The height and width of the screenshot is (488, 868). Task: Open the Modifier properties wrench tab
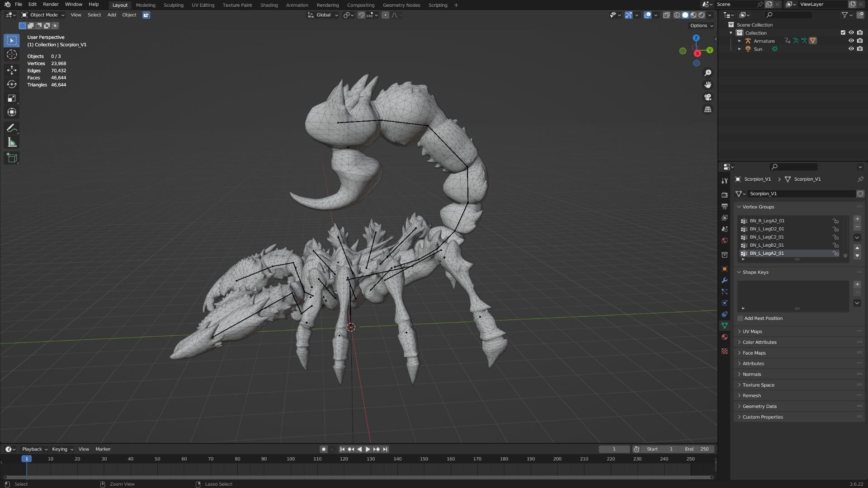click(x=725, y=280)
